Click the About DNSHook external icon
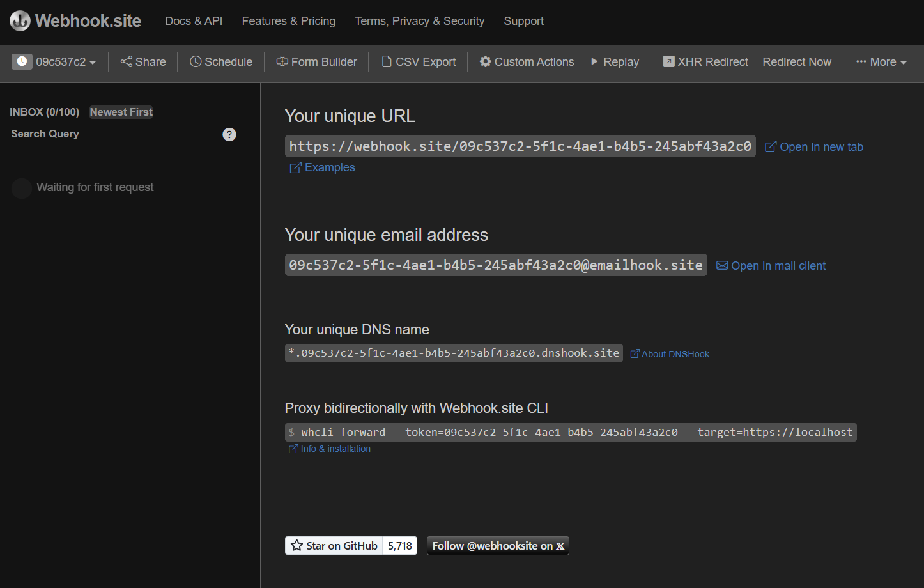Viewport: 924px width, 588px height. tap(635, 353)
